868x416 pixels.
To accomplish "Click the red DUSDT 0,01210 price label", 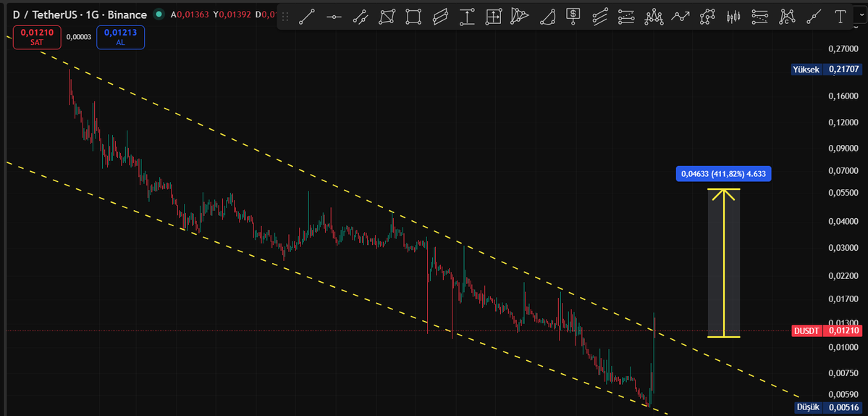I will tap(827, 330).
